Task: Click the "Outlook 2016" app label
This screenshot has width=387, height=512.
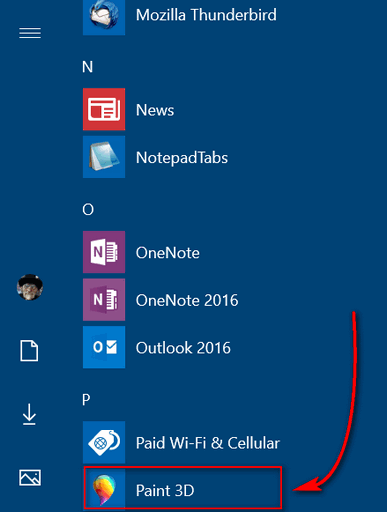Action: point(183,348)
